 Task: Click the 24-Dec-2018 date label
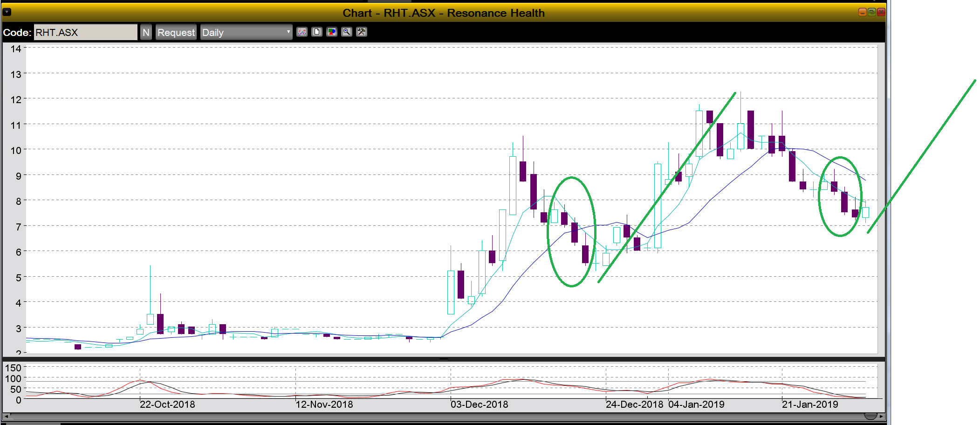[x=635, y=404]
